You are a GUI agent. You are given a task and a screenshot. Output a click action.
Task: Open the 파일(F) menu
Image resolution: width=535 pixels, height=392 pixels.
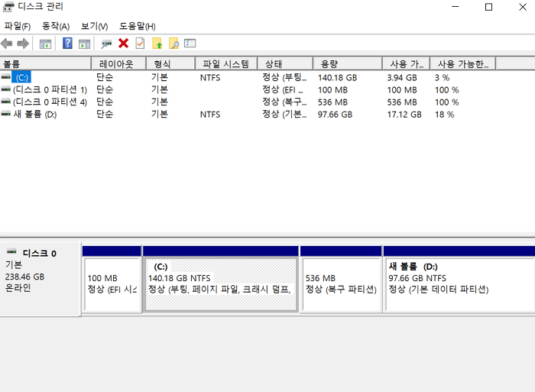[x=18, y=26]
